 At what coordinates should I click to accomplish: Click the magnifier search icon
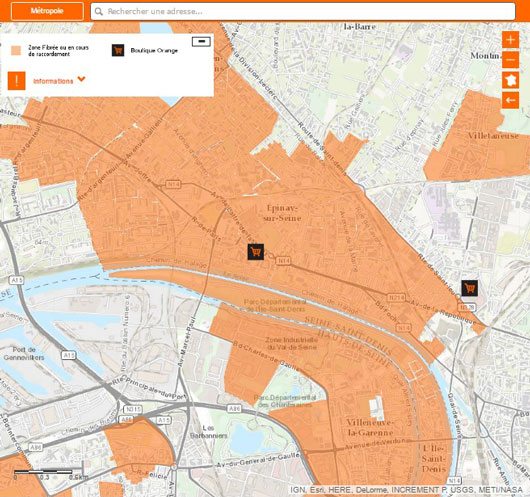99,11
